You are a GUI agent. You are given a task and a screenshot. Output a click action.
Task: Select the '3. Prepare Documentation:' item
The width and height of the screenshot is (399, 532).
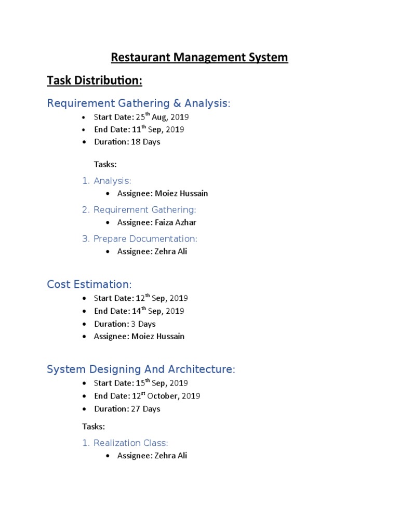point(139,239)
